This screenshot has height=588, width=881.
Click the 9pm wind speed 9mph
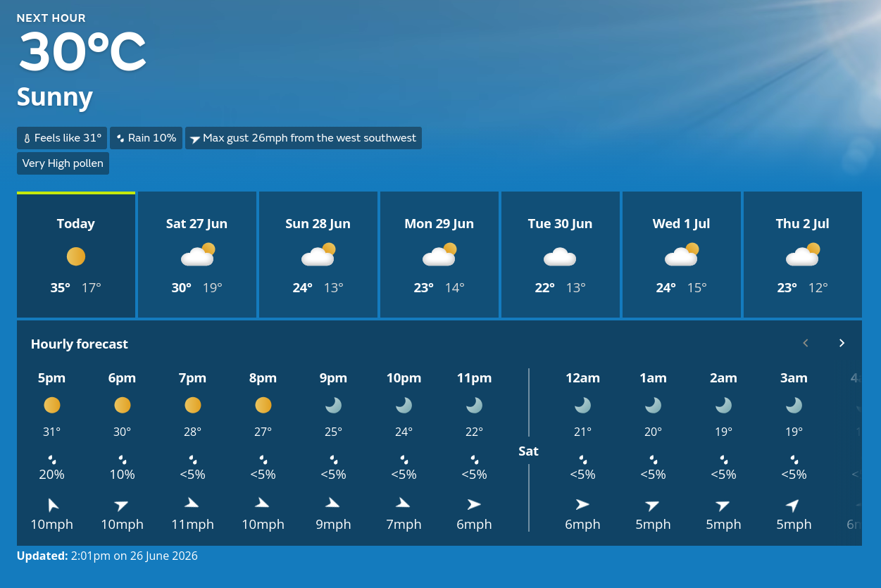pos(333,525)
